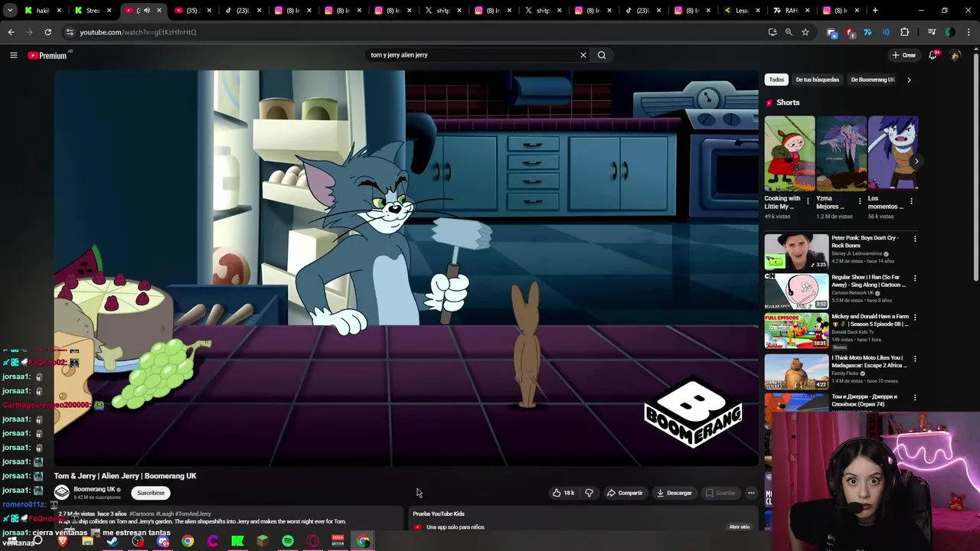Open Opera GX from the taskbar
The width and height of the screenshot is (980, 551).
point(312,541)
